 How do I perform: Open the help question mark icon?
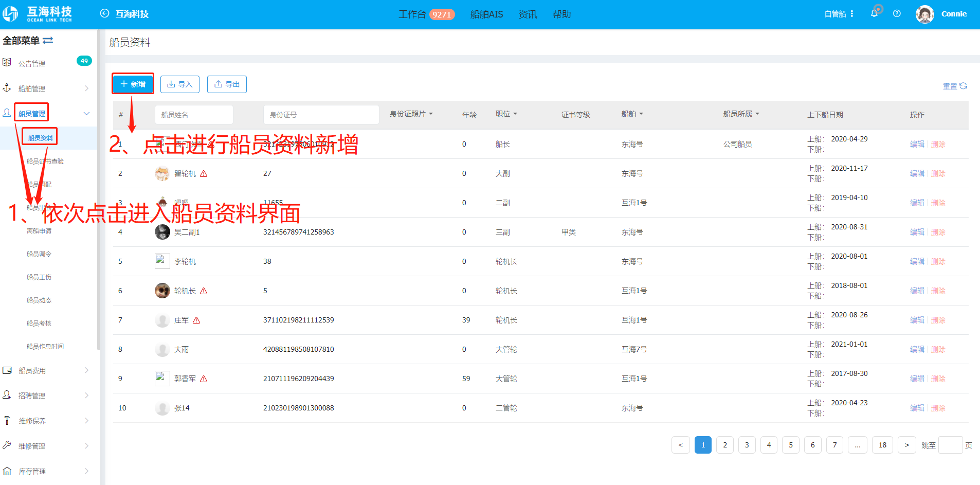897,14
